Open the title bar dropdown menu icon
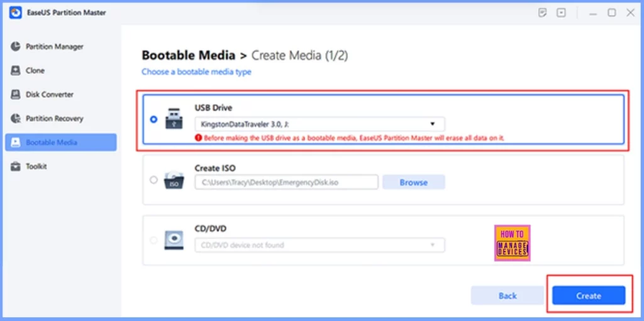This screenshot has width=644, height=321. tap(561, 13)
